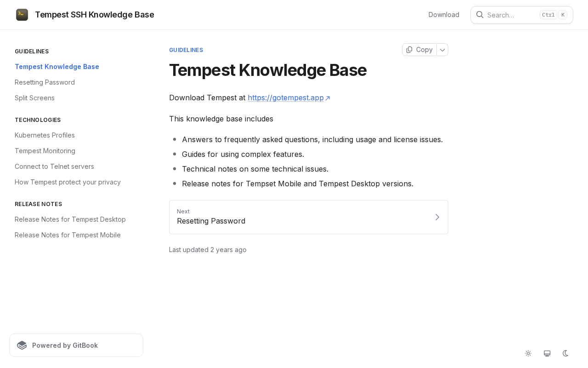Switch to light theme sun icon
The image size is (588, 368).
tap(528, 353)
